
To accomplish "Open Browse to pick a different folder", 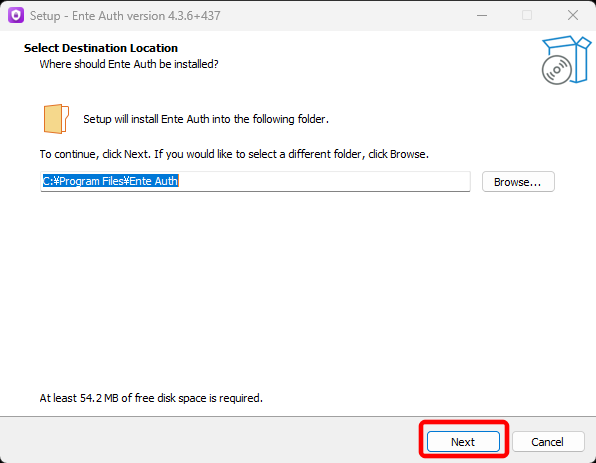I will tap(518, 182).
